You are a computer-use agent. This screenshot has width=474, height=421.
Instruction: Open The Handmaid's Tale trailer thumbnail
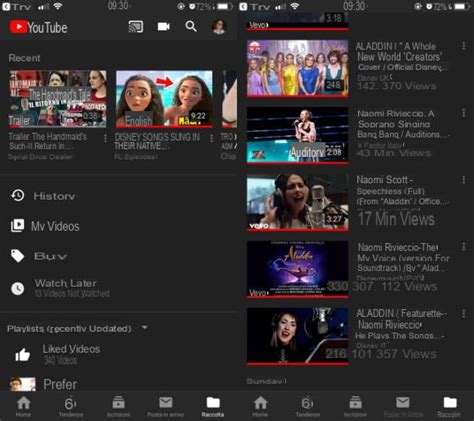58,99
